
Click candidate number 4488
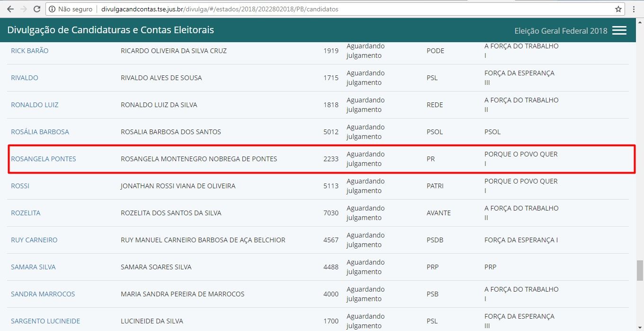[331, 267]
